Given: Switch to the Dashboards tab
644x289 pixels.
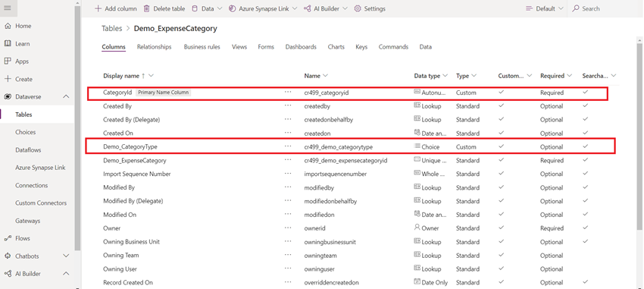Looking at the screenshot, I should pos(301,47).
